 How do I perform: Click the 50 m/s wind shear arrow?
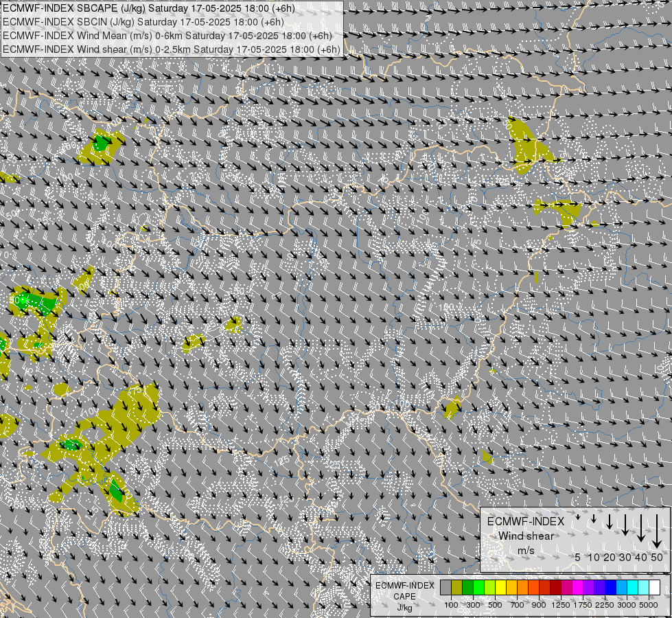click(x=657, y=531)
